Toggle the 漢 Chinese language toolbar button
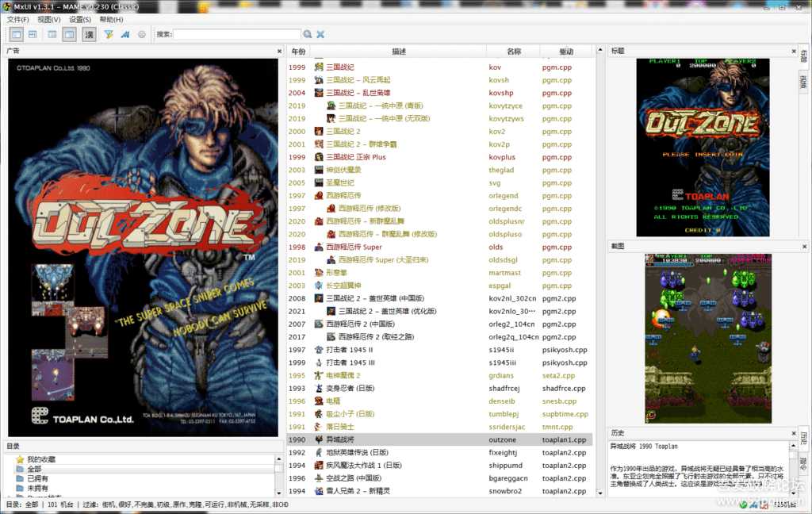 [x=89, y=34]
